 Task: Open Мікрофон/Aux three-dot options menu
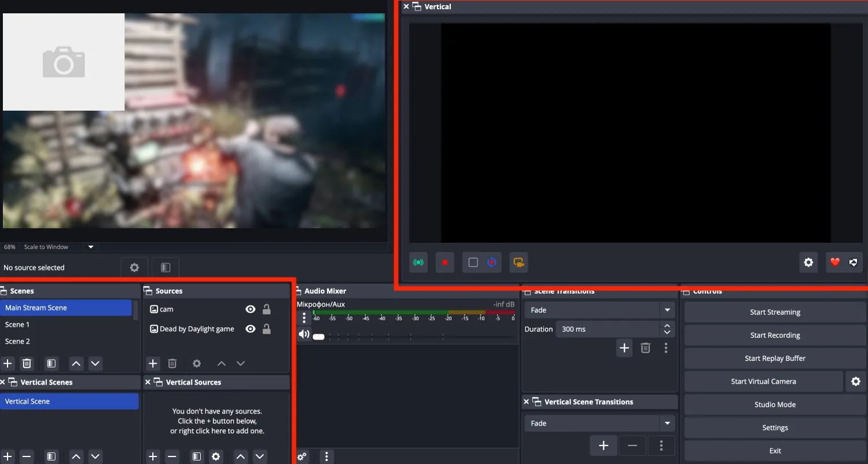point(304,318)
